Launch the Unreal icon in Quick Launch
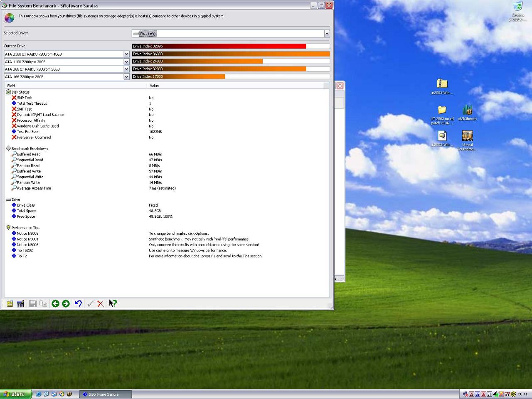 [69, 394]
